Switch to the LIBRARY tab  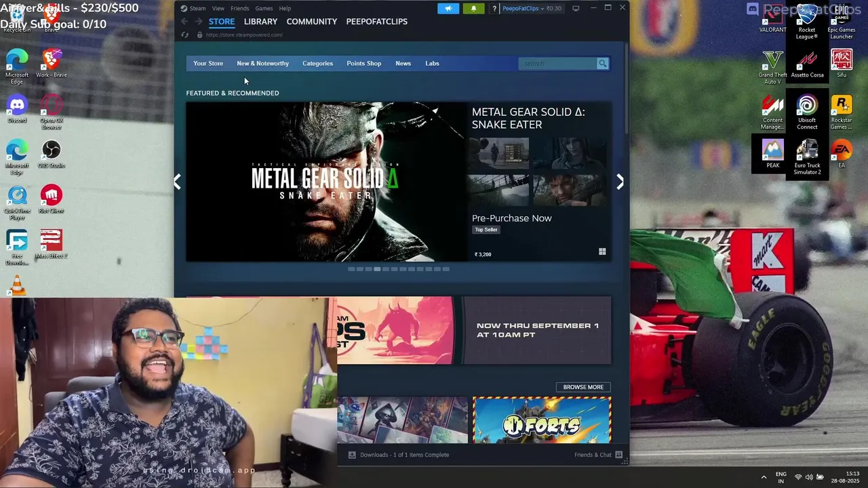click(260, 22)
